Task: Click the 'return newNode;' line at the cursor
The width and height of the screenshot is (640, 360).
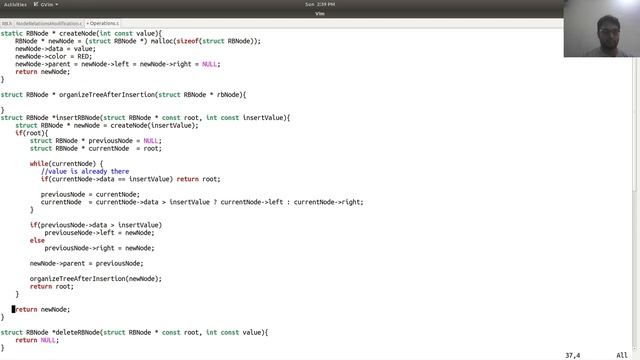Action: [x=42, y=309]
